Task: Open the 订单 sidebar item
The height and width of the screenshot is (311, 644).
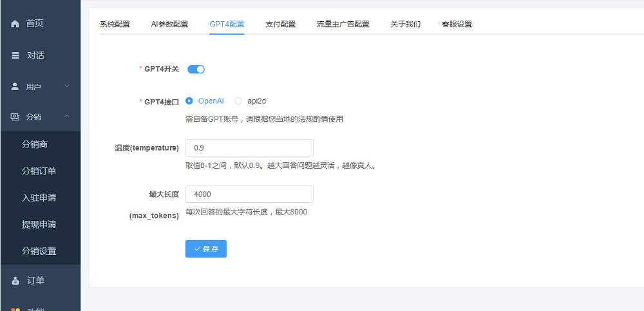Action: point(40,281)
